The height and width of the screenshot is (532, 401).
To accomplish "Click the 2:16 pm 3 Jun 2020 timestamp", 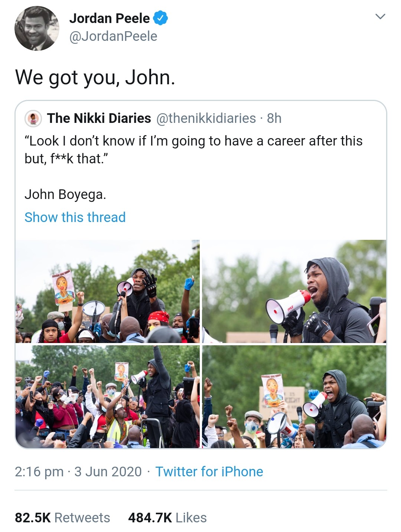I will (78, 471).
